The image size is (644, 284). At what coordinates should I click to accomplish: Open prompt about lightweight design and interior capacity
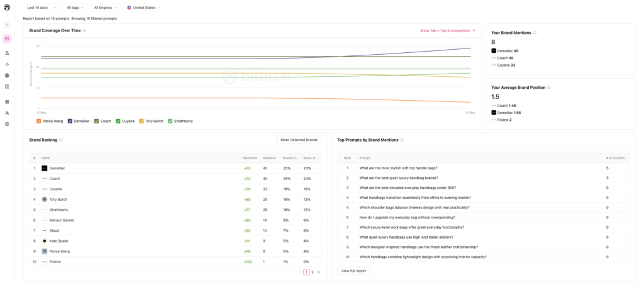(423, 257)
